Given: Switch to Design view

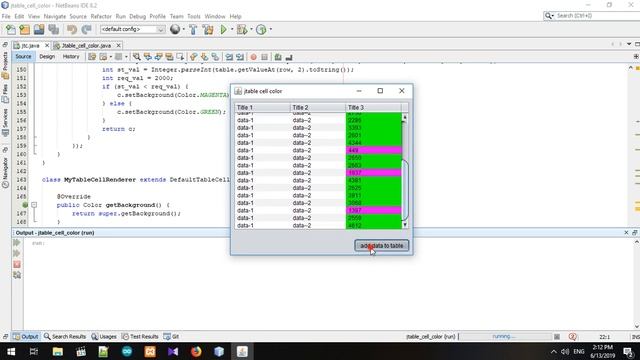Looking at the screenshot, I should pos(47,57).
